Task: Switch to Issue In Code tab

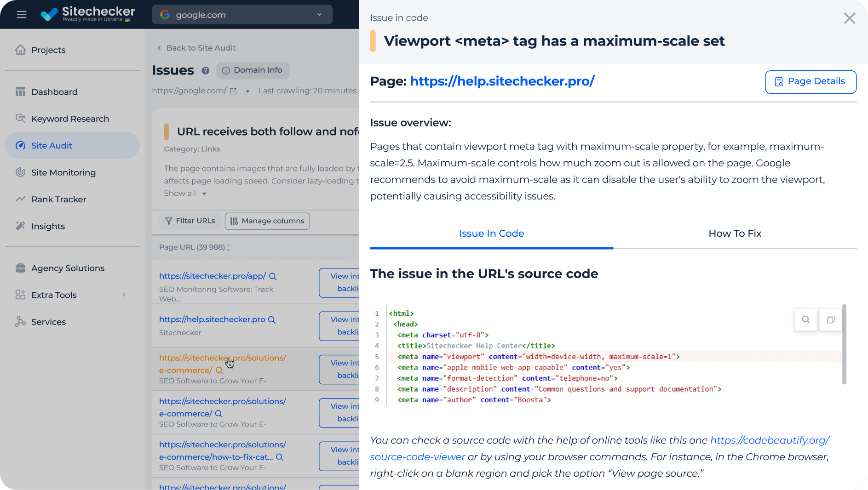Action: (491, 234)
